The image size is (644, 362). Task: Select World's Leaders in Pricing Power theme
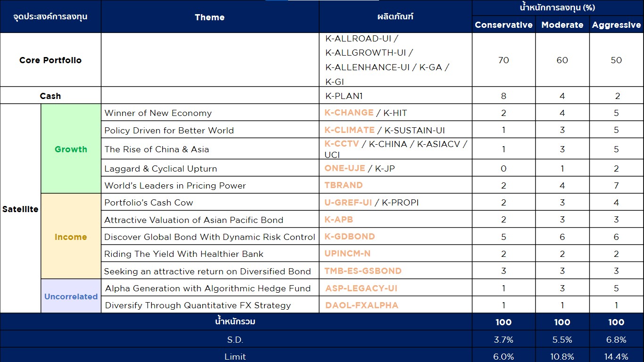[175, 185]
